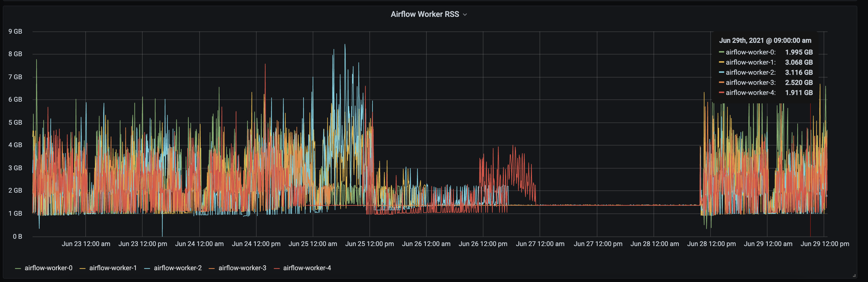Click the Jun 27 12:00 pm axis label
868x282 pixels.
[x=598, y=244]
